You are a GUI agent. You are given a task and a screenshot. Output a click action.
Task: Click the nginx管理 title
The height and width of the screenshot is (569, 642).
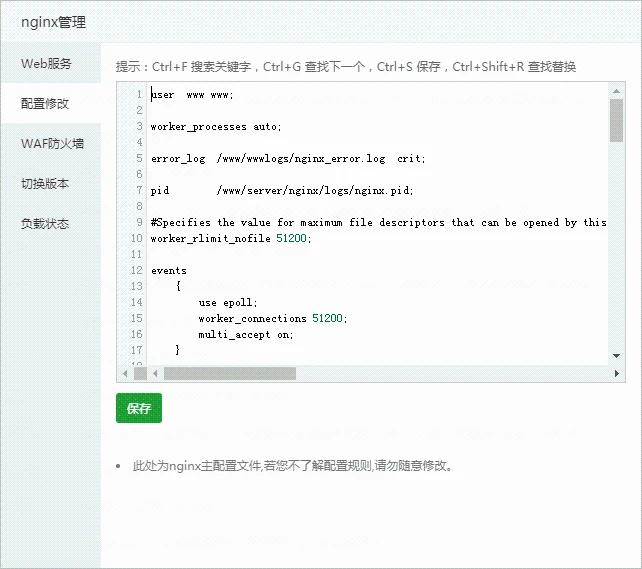click(54, 22)
